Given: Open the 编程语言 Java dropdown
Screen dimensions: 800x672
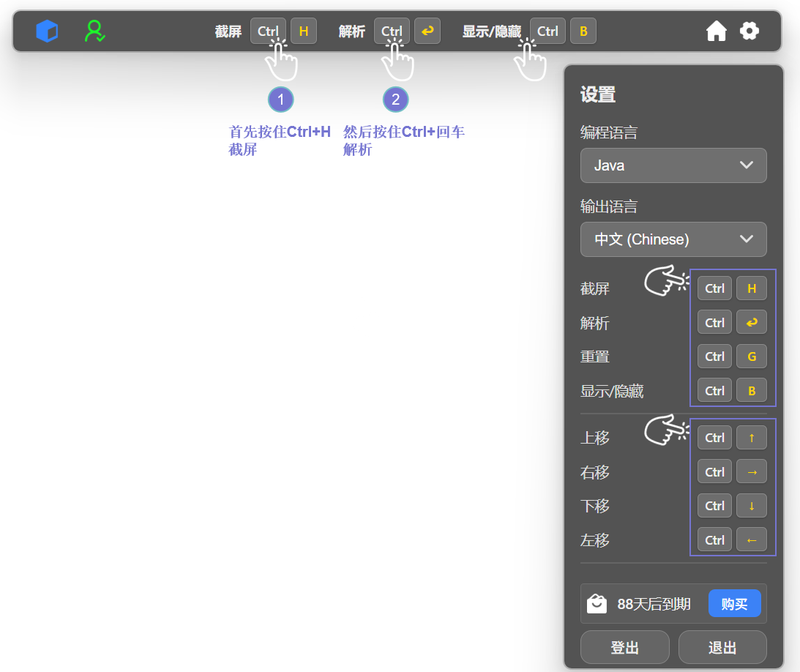Looking at the screenshot, I should pos(673,165).
